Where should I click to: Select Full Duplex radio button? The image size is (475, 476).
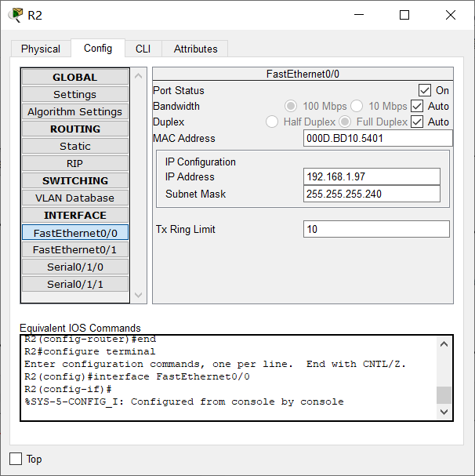(345, 122)
